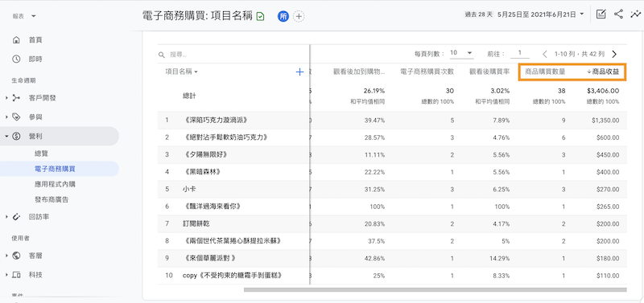The width and height of the screenshot is (644, 303).
Task: Click the green report status check icon
Action: coord(260,16)
